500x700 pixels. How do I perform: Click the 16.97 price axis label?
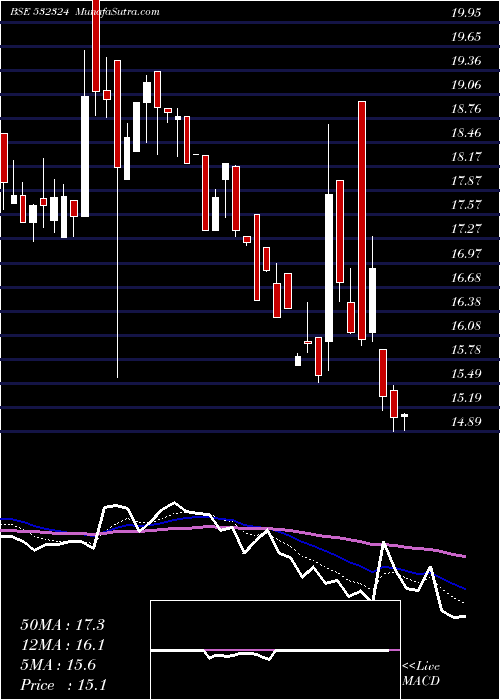pos(466,254)
